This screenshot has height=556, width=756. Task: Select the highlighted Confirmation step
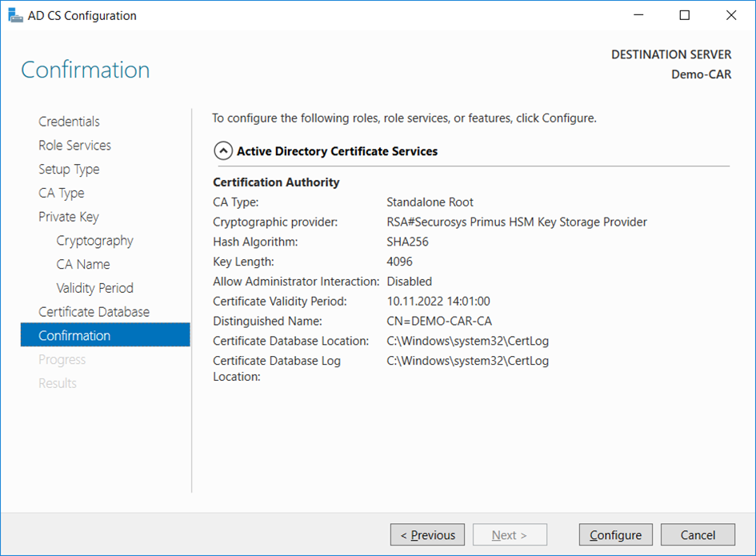(x=74, y=336)
